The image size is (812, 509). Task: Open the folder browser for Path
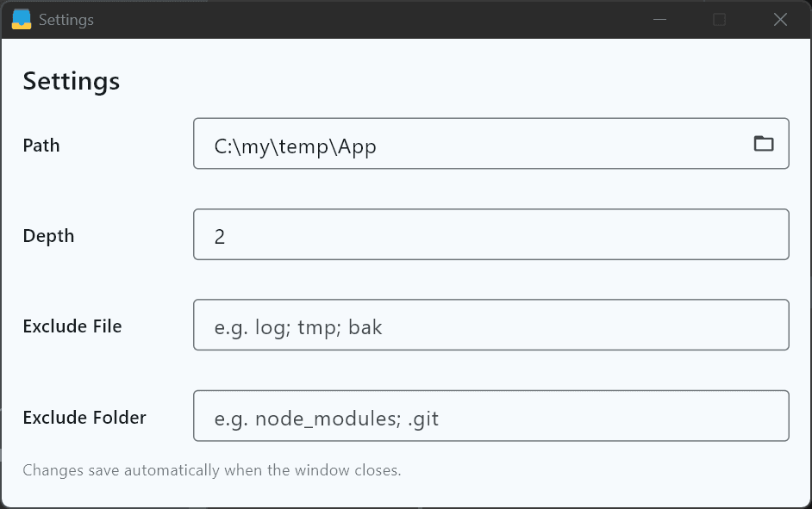coord(764,144)
